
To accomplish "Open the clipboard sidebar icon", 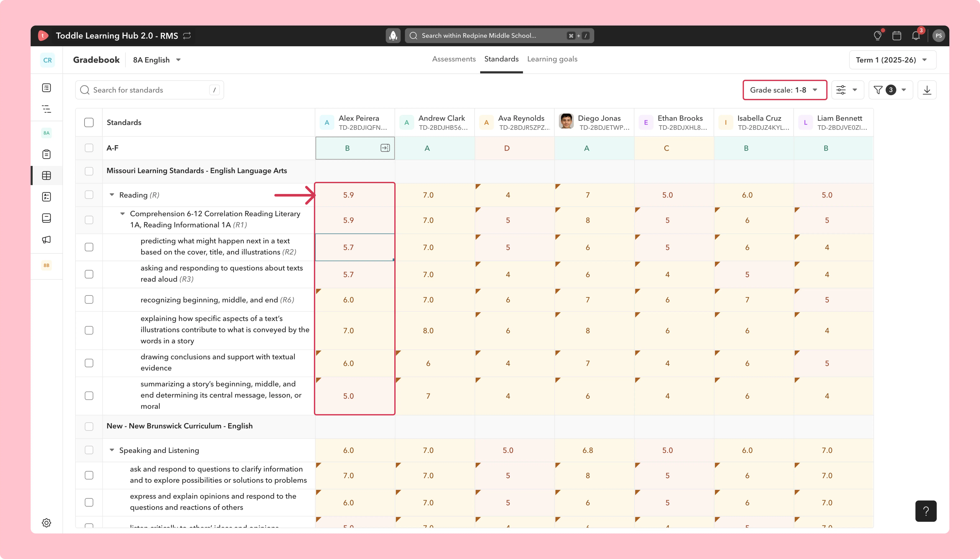I will pos(46,154).
